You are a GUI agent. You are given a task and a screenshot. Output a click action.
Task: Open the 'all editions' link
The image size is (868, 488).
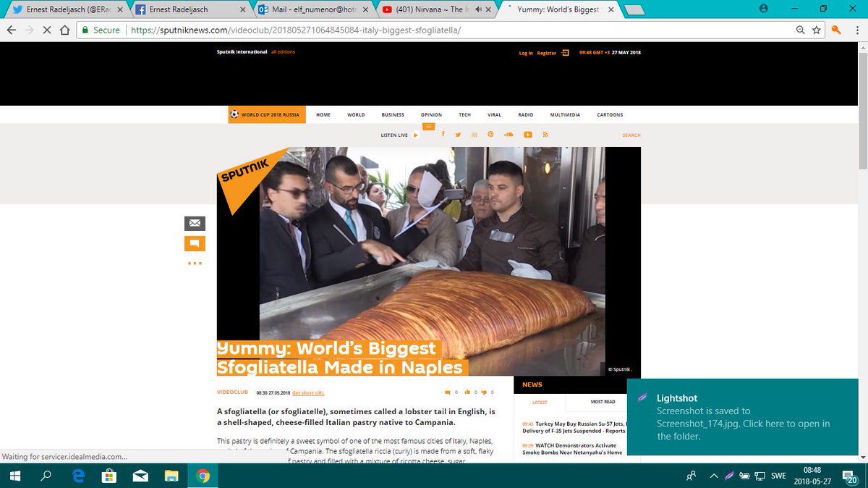click(283, 52)
